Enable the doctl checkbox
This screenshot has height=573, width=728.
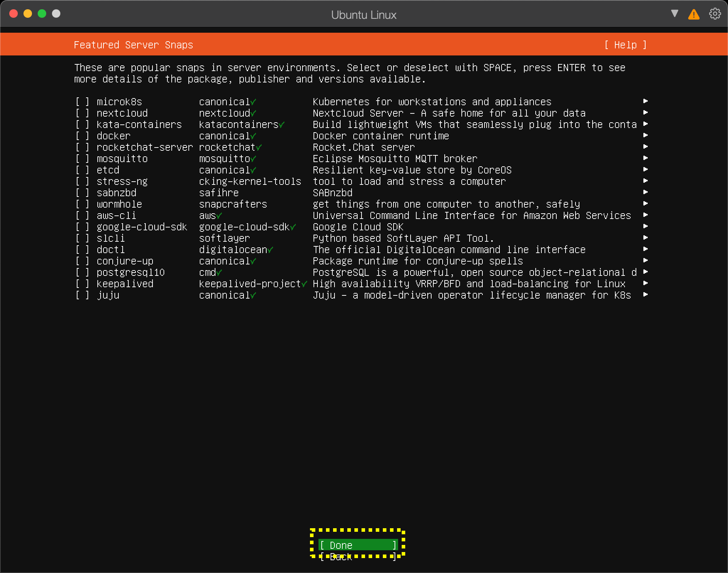point(82,250)
